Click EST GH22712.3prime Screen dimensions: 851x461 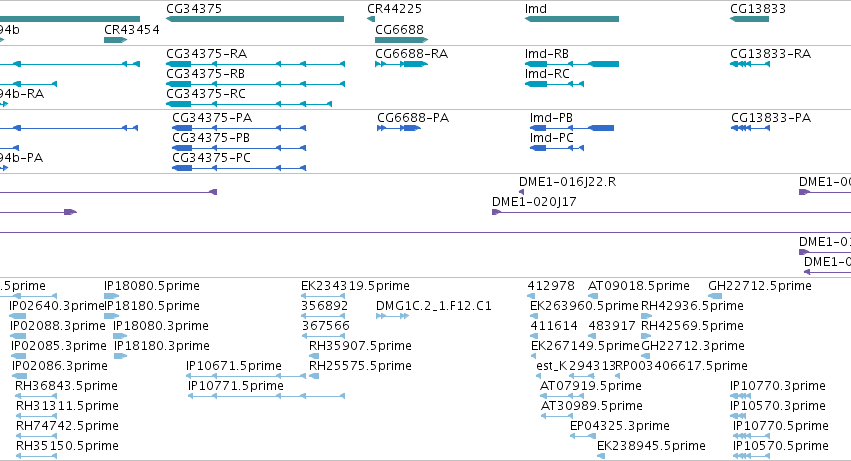tap(647, 357)
